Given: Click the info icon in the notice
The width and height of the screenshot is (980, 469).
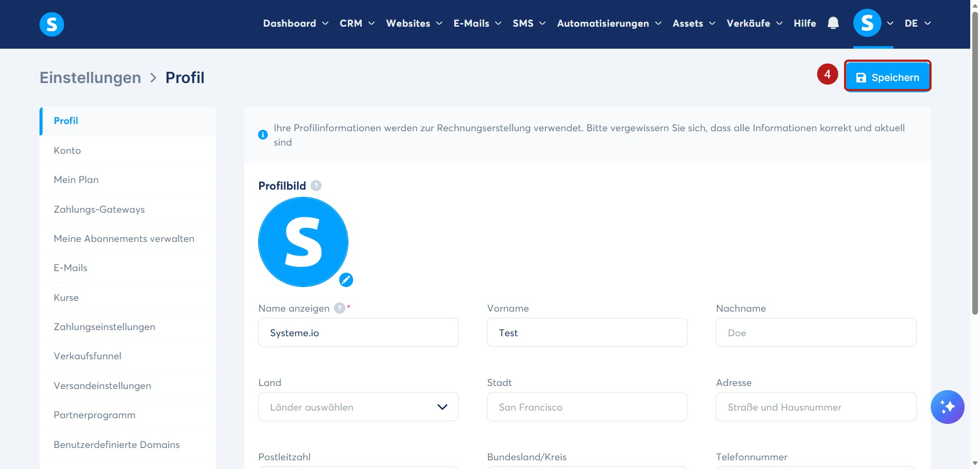Looking at the screenshot, I should pos(263,135).
